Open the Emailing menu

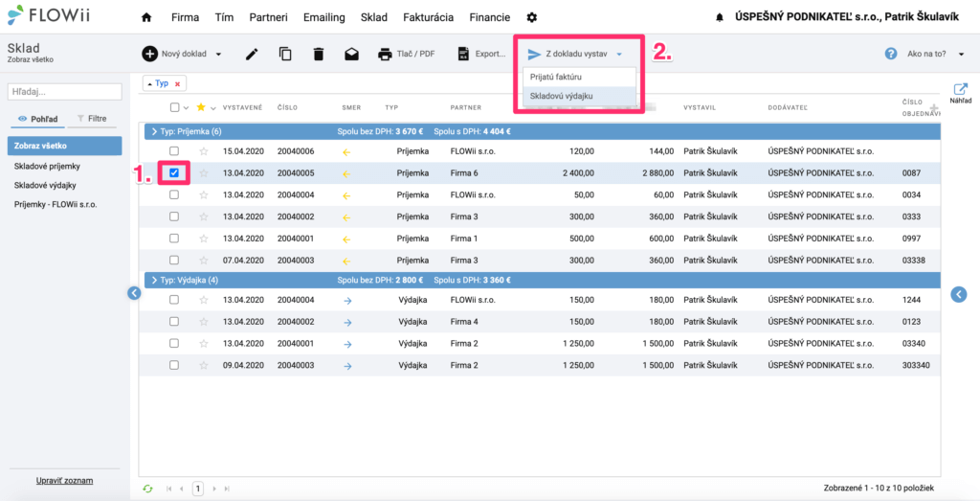click(323, 17)
